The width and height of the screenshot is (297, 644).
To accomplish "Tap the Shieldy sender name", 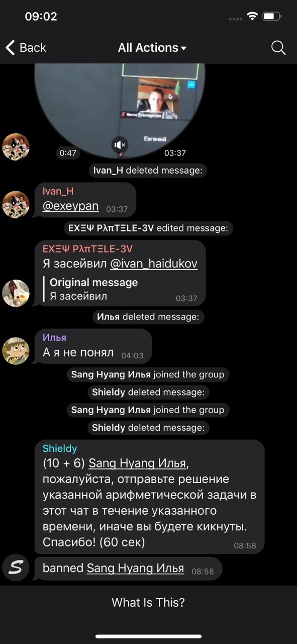I will (60, 448).
